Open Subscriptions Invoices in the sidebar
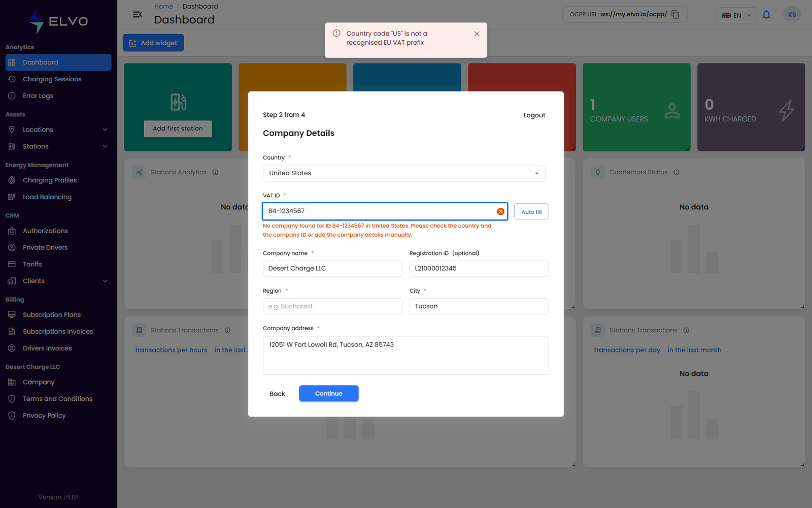Screen dimensions: 812x508 58,332
